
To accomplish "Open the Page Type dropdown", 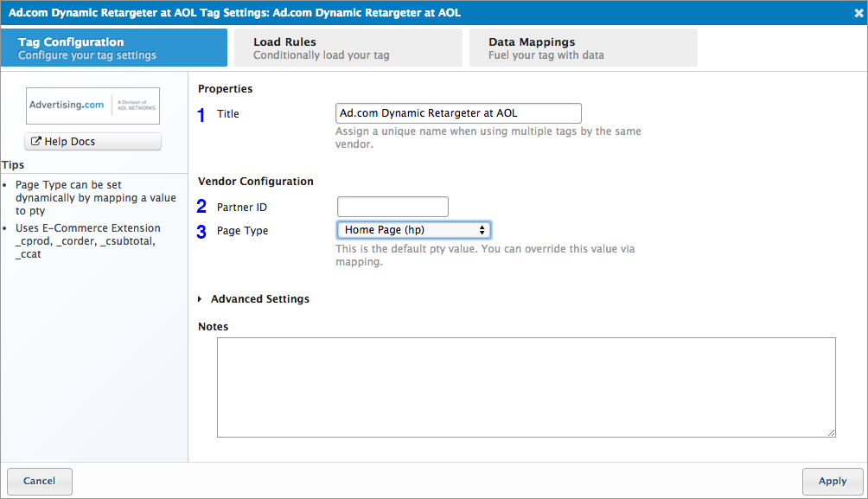I will point(413,230).
